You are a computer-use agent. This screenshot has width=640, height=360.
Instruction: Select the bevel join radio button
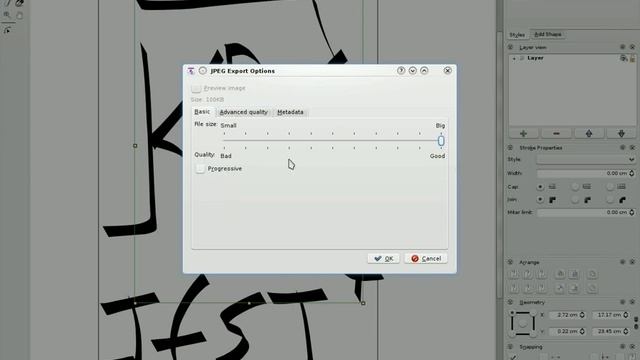pos(610,200)
